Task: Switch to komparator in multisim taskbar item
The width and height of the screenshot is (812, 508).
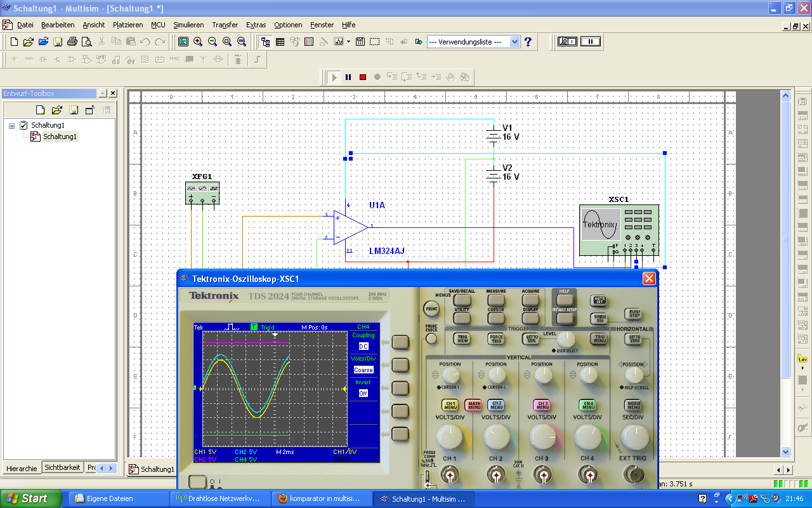Action: pyautogui.click(x=322, y=498)
